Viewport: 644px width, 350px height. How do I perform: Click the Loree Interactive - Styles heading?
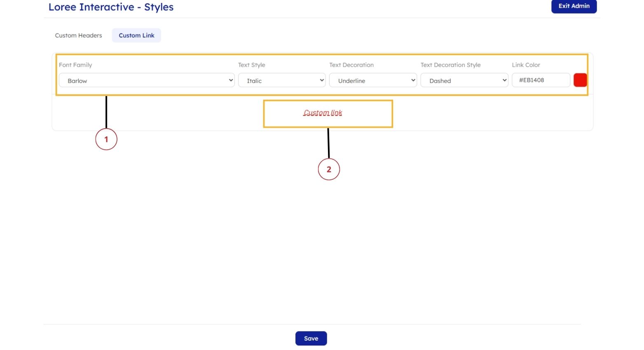pos(111,7)
